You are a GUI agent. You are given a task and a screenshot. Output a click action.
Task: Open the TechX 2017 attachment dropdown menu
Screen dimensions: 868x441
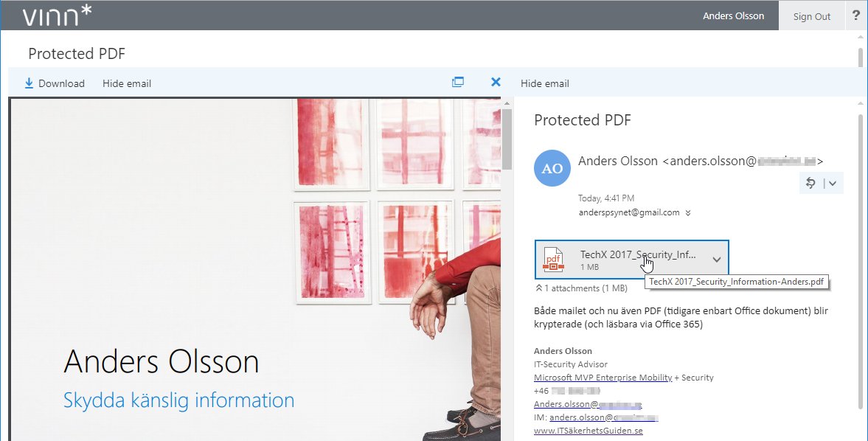[x=715, y=259]
